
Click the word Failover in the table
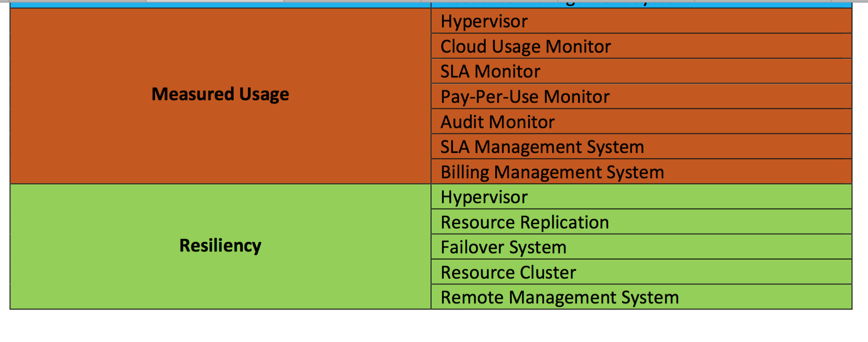(x=473, y=247)
